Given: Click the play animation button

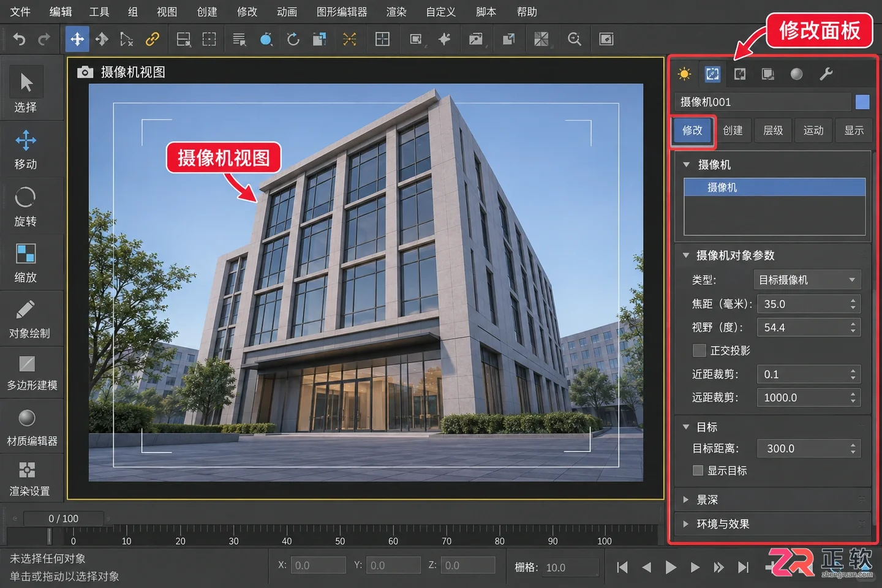Looking at the screenshot, I should click(671, 567).
